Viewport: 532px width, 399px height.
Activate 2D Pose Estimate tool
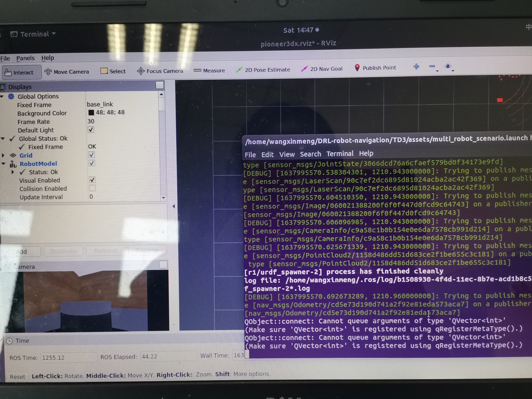(x=263, y=70)
